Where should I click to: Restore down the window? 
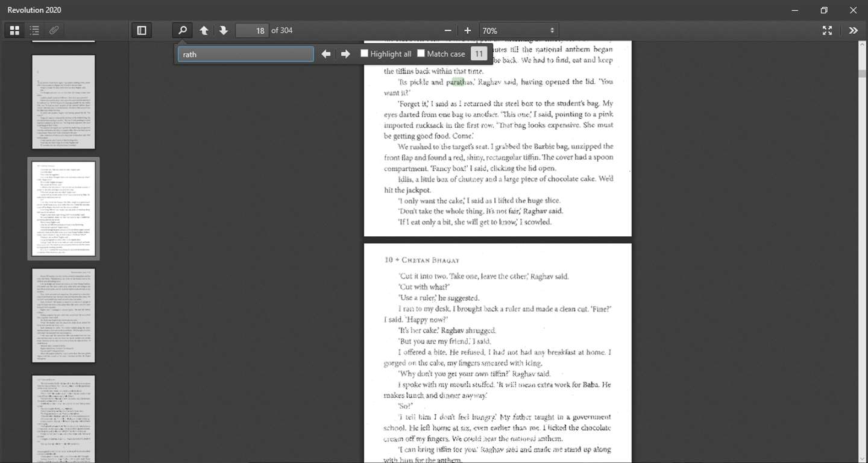tap(824, 10)
